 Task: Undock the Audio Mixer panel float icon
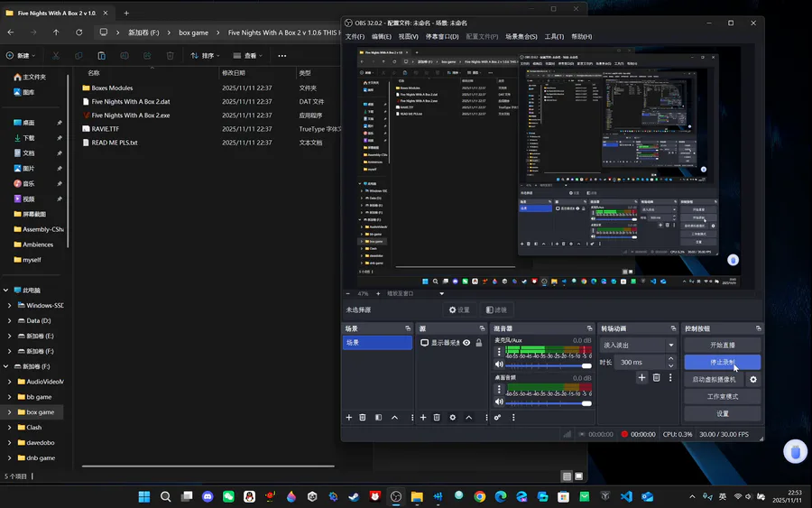point(589,328)
